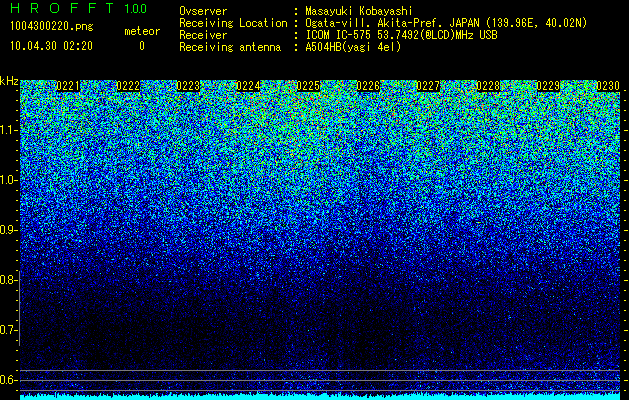Click the gray vertical range bar near 0.7 kHz
Screen dimensions: 629x400
pos(19,308)
